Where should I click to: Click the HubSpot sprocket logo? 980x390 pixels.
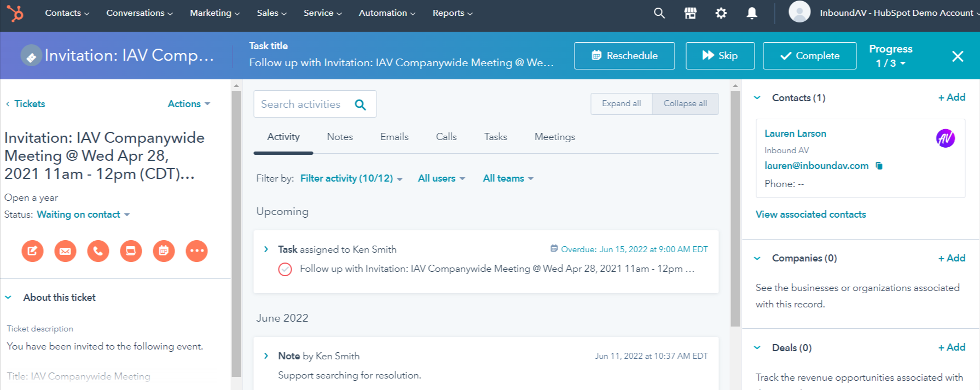pyautogui.click(x=15, y=13)
